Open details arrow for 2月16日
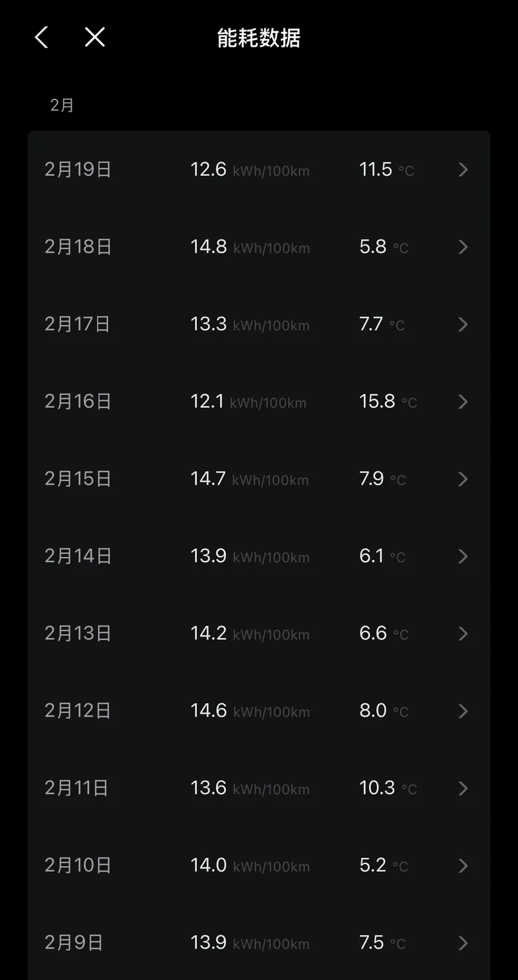 (463, 402)
